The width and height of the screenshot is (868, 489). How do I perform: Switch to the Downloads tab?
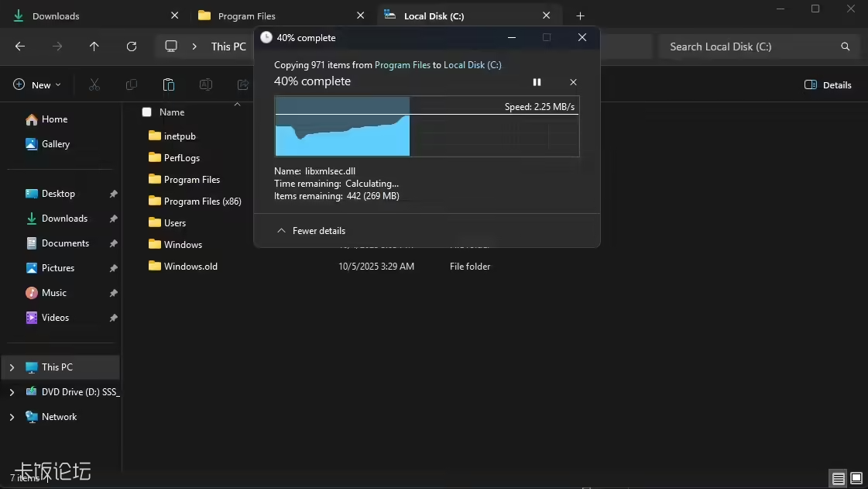[x=56, y=15]
